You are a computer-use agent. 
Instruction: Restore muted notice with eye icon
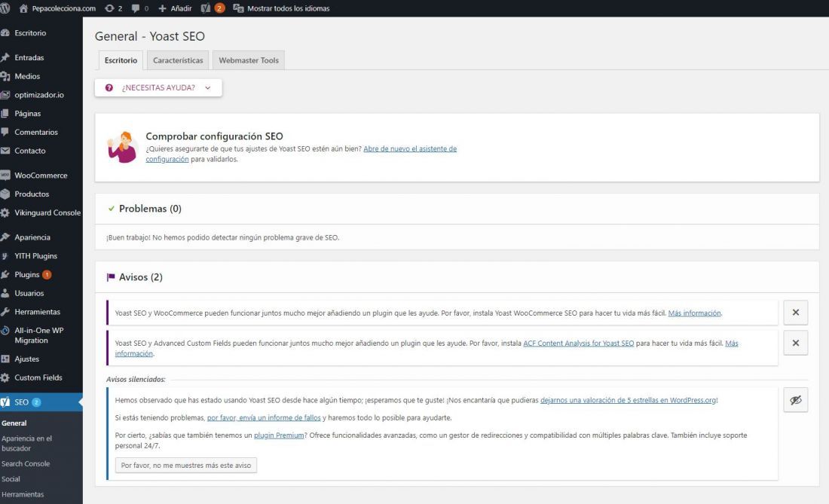pos(796,400)
